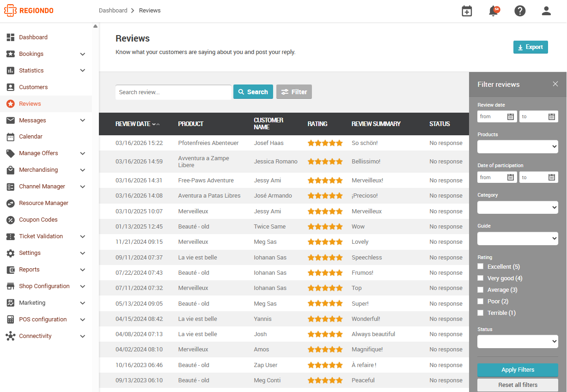Click the POS configuration calculator icon
Image resolution: width=567 pixels, height=392 pixels.
tap(11, 320)
